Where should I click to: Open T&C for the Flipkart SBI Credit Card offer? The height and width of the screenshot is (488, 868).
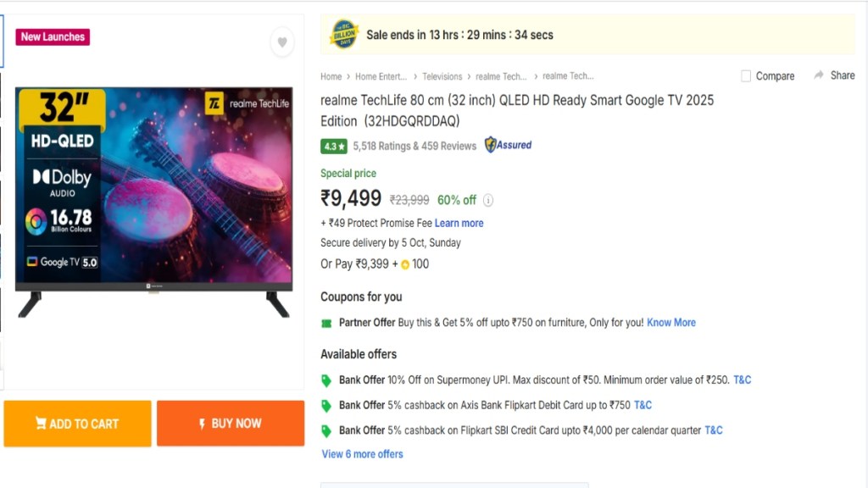click(x=714, y=430)
